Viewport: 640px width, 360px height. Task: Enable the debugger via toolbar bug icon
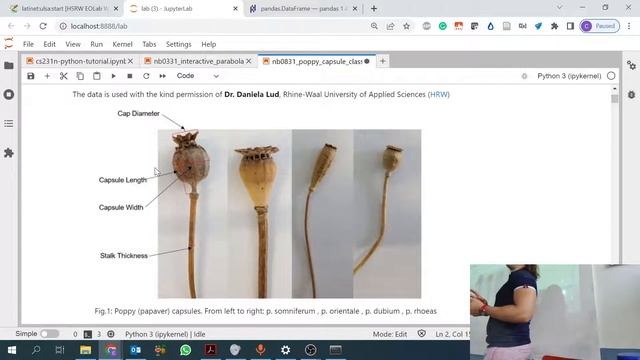coord(524,76)
